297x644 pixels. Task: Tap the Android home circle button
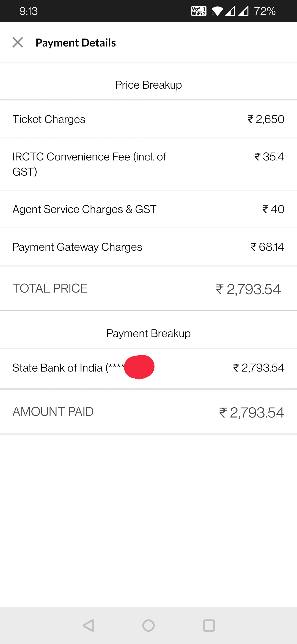click(148, 625)
